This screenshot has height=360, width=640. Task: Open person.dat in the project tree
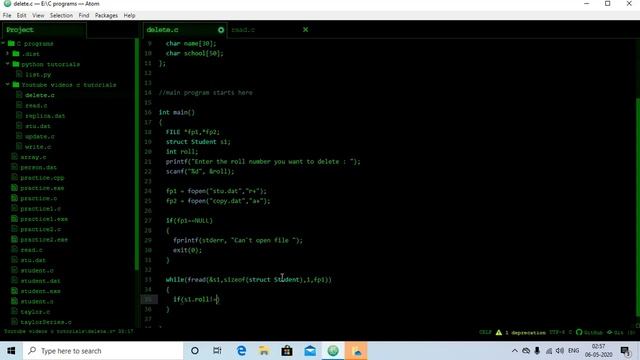click(x=38, y=167)
